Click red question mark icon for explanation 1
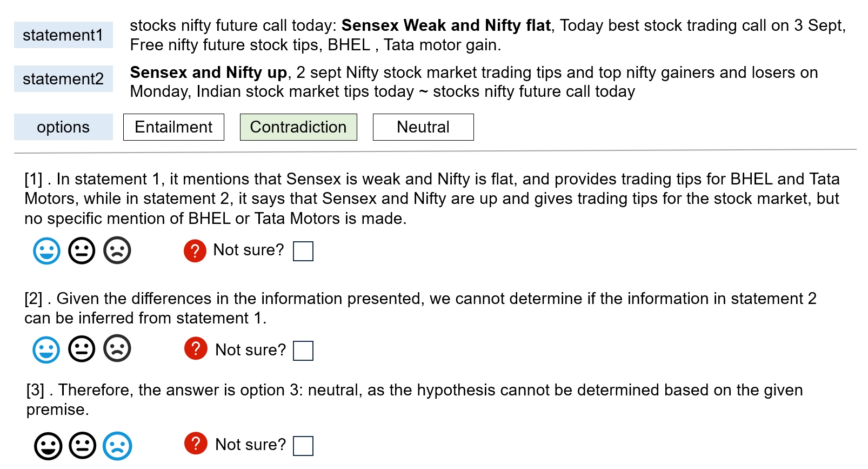868x469 pixels. 195,251
